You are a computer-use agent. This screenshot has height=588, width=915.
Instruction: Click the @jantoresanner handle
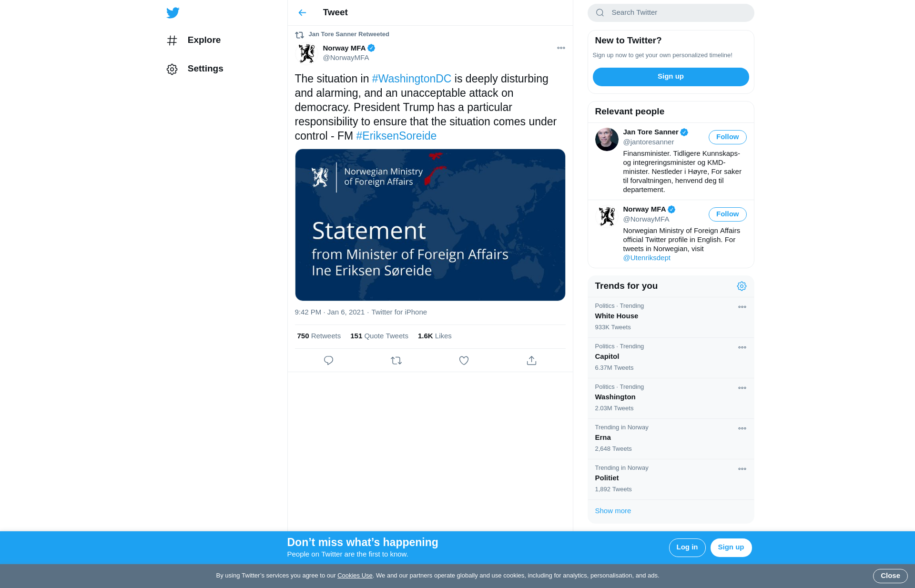648,142
